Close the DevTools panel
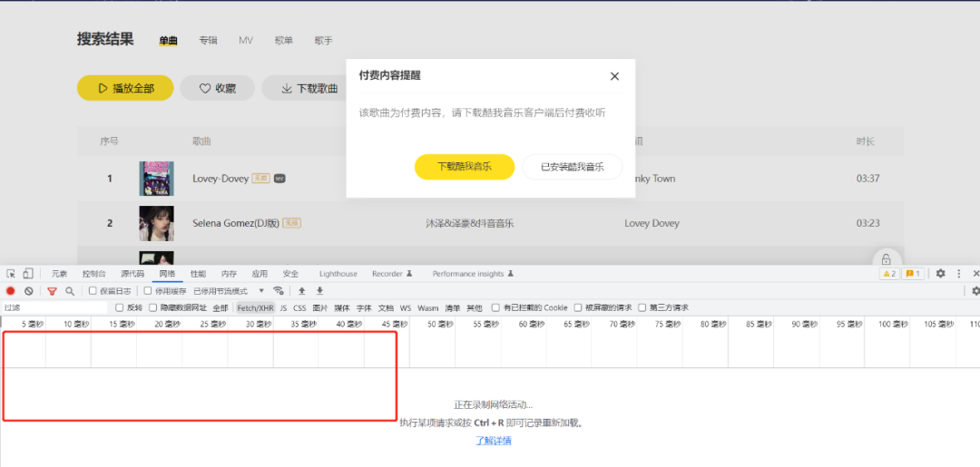The width and height of the screenshot is (980, 467). point(975,274)
